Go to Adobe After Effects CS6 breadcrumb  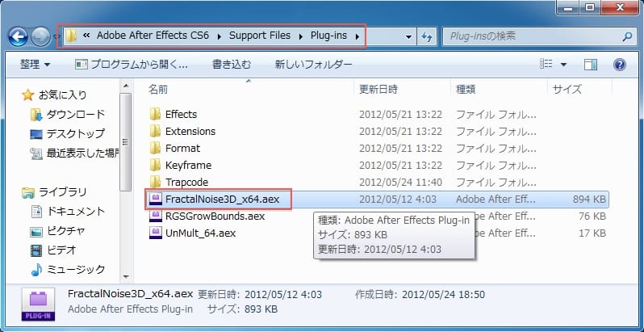point(153,36)
